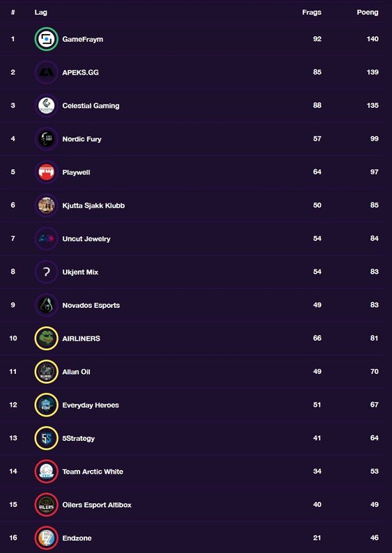Click the # rank column header
Image resolution: width=392 pixels, height=553 pixels.
pos(13,13)
